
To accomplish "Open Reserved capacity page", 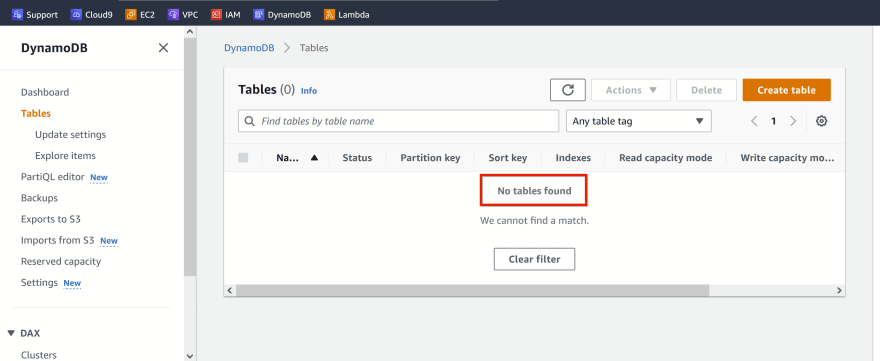I will (61, 261).
